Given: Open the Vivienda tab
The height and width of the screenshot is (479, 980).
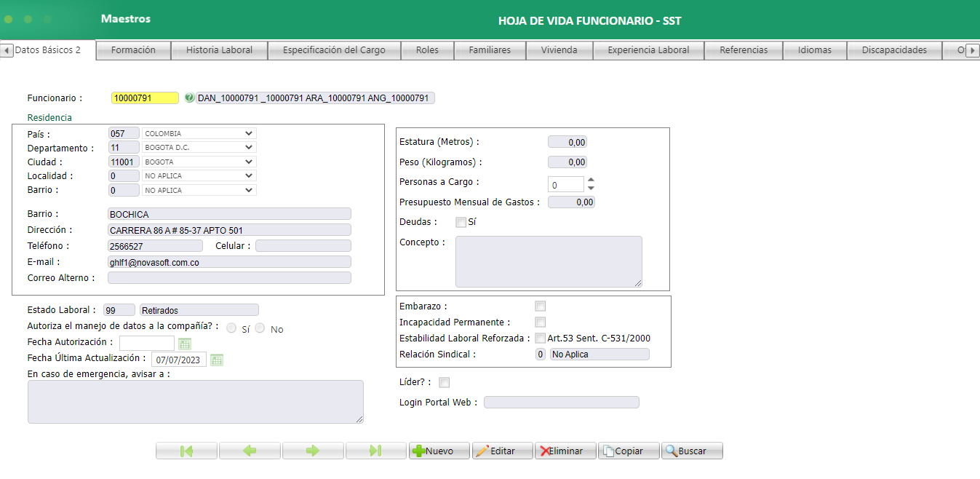Looking at the screenshot, I should click(x=559, y=50).
